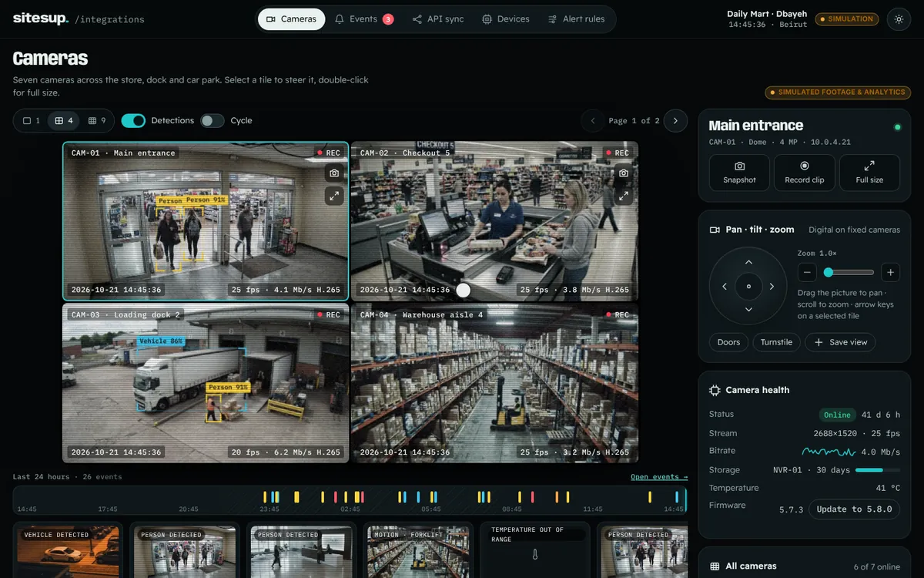The image size is (924, 578).
Task: Click the PTZ center home dot
Action: [x=748, y=287]
